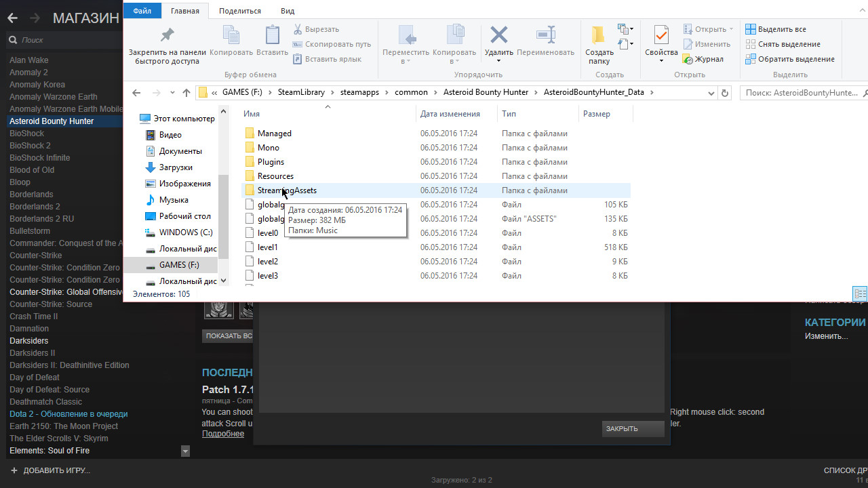Click the ЗАКРЫТЬ button in Steam dialog
This screenshot has height=488, width=868.
point(632,429)
